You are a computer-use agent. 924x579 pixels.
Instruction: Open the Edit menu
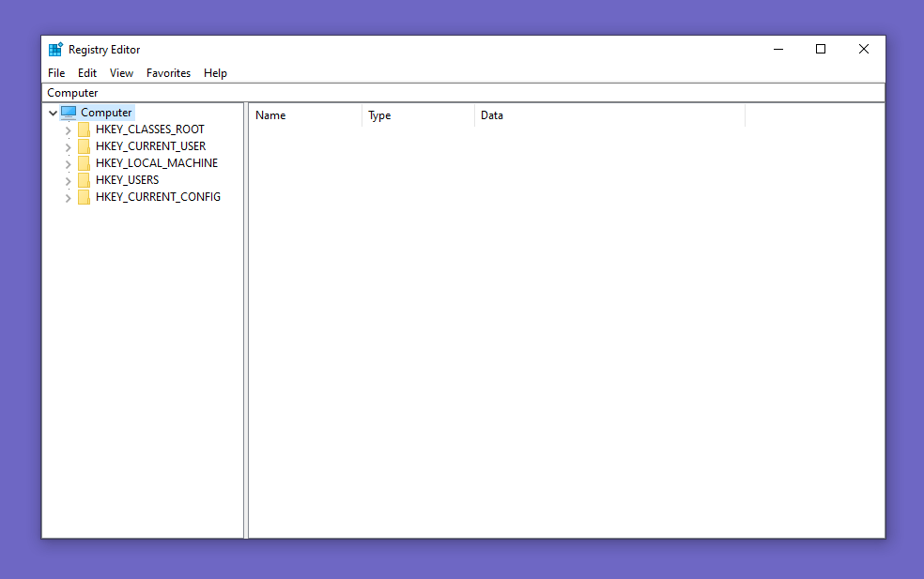(87, 73)
